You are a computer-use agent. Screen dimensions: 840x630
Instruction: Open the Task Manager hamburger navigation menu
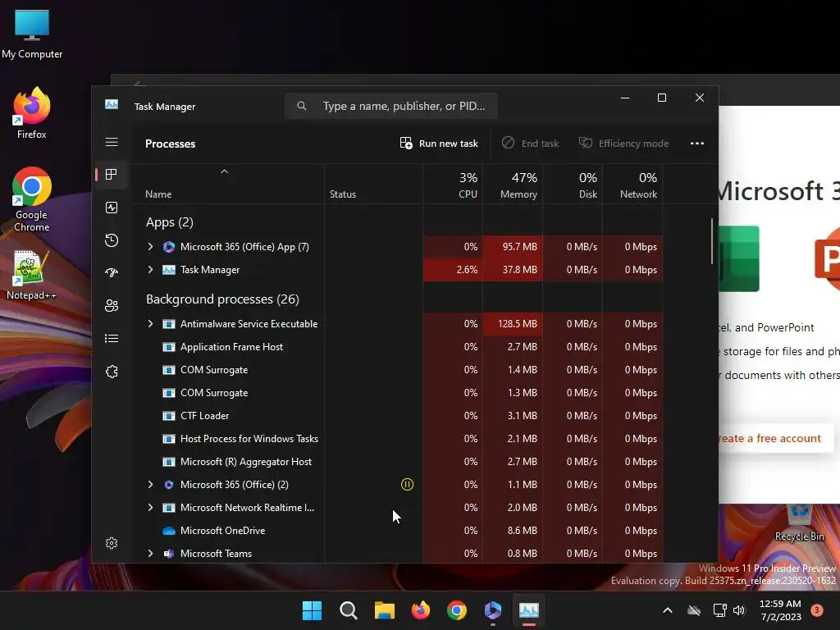(x=112, y=142)
